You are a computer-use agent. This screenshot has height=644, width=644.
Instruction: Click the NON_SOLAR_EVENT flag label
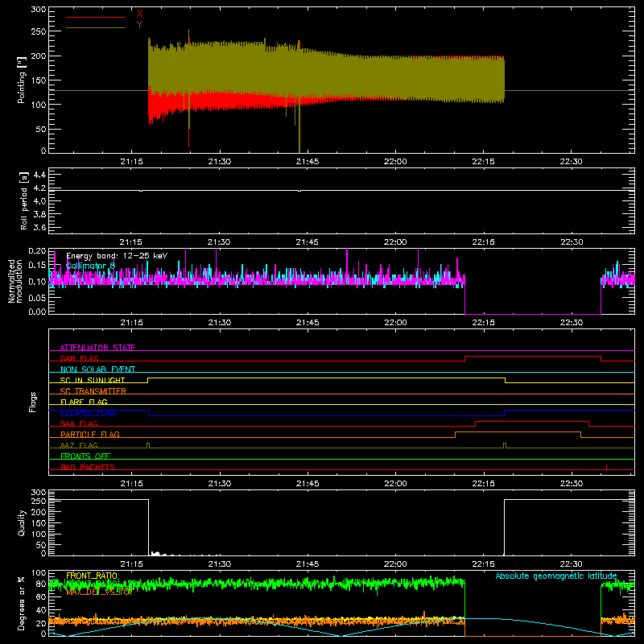click(x=97, y=369)
